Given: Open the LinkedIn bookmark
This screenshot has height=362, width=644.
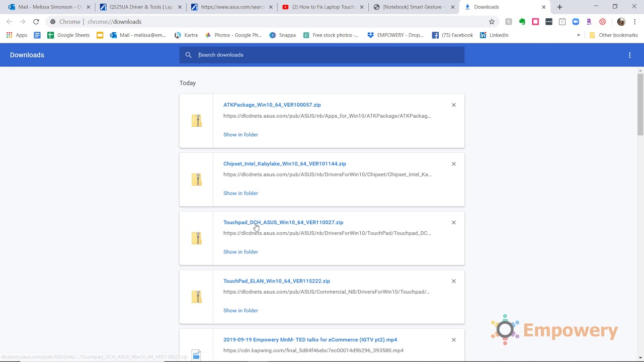Looking at the screenshot, I should tap(494, 35).
